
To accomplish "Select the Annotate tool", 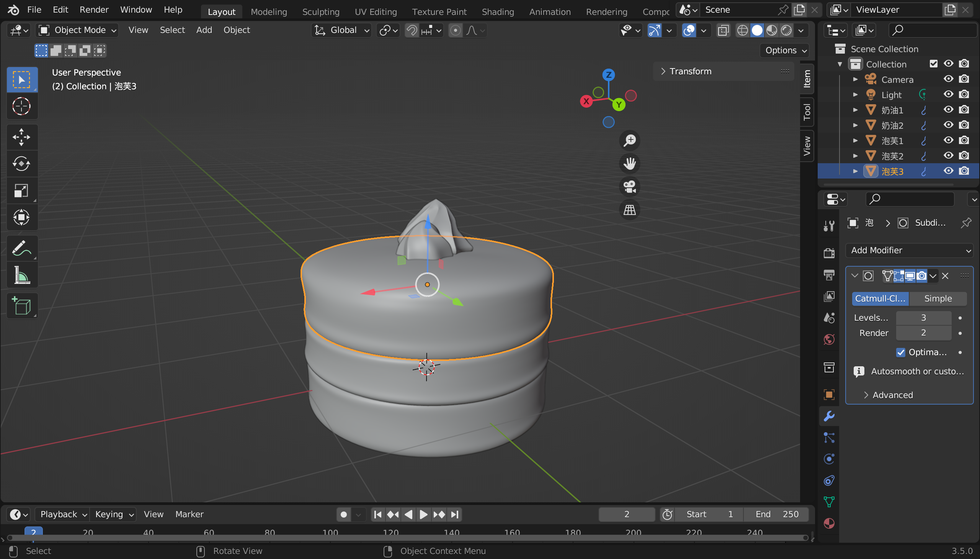I will 21,248.
